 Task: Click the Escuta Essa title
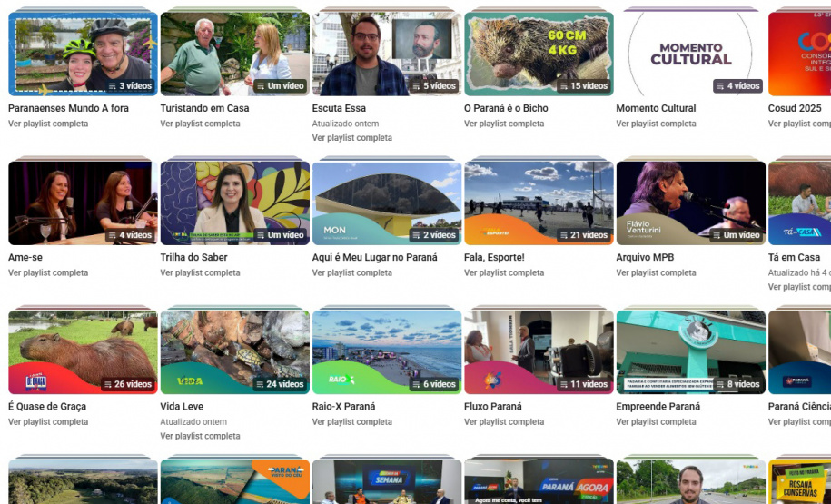pyautogui.click(x=339, y=108)
